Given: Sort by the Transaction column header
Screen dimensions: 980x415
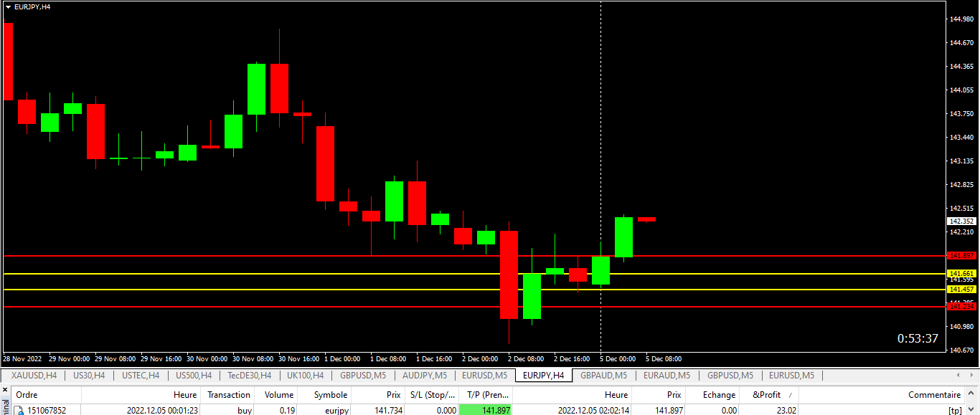Looking at the screenshot, I should (229, 395).
